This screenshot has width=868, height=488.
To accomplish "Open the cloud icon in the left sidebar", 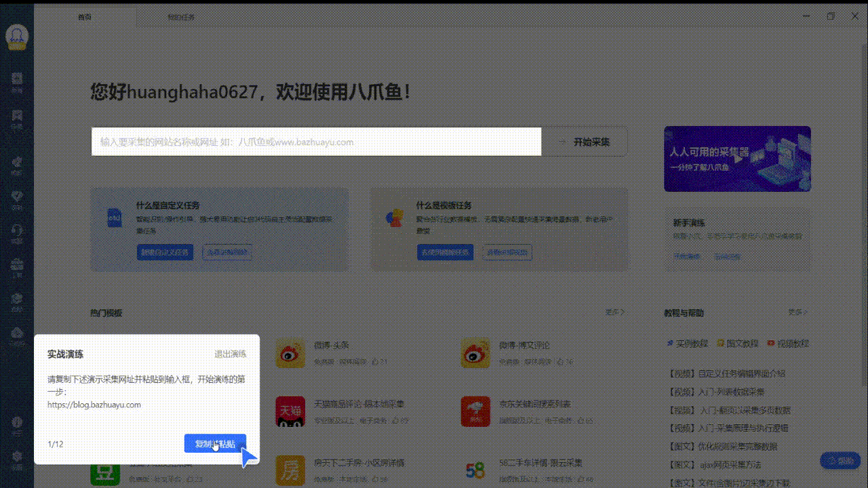I will [x=17, y=333].
